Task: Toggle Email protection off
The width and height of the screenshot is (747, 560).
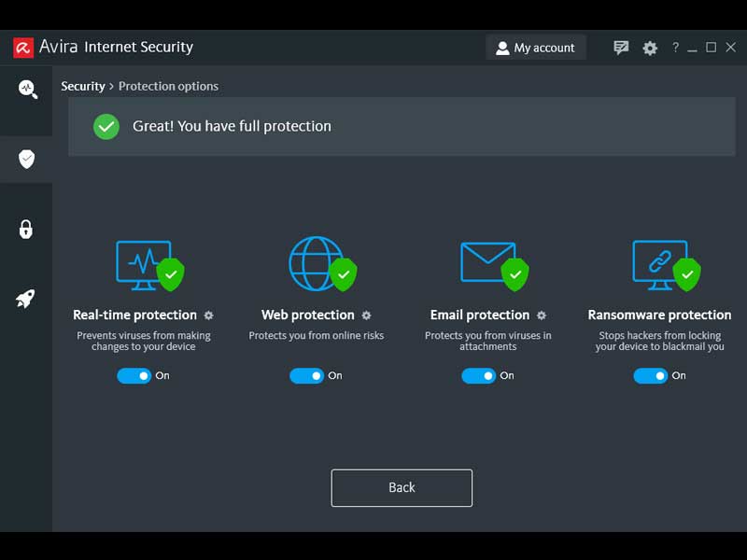Action: 478,375
